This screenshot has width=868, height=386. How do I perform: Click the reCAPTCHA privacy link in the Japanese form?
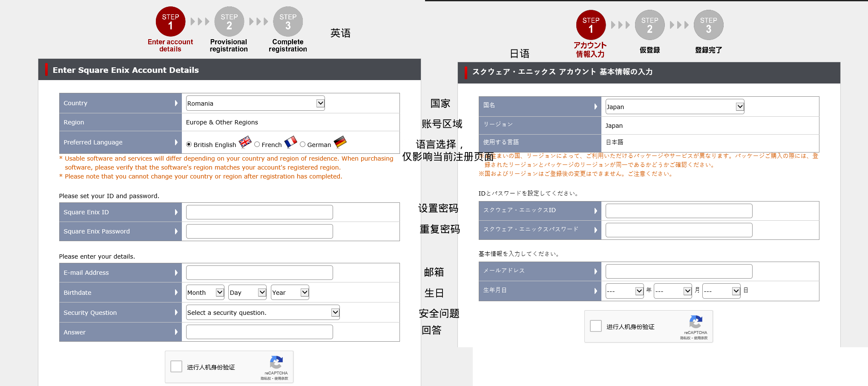(x=685, y=338)
